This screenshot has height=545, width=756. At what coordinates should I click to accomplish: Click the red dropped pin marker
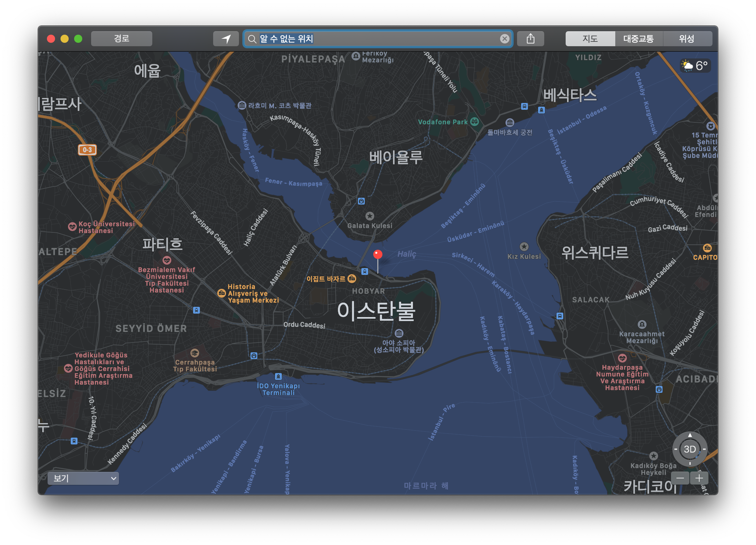click(x=378, y=254)
